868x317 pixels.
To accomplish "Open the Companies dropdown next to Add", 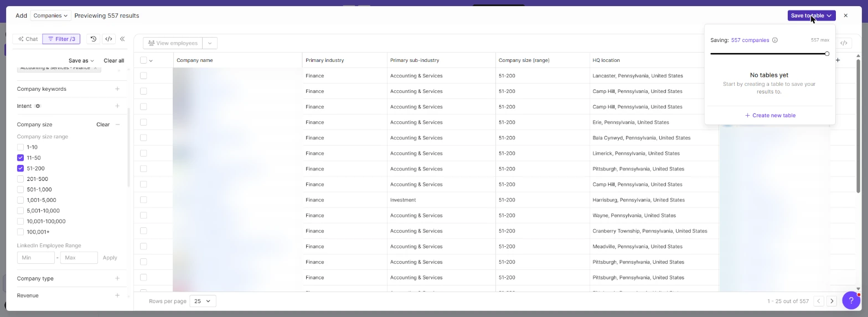I will coord(50,15).
